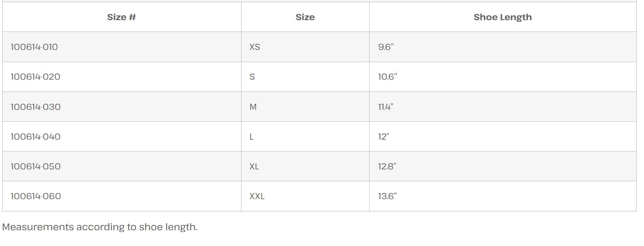
Task: Click the XS size cell
Action: [x=255, y=47]
